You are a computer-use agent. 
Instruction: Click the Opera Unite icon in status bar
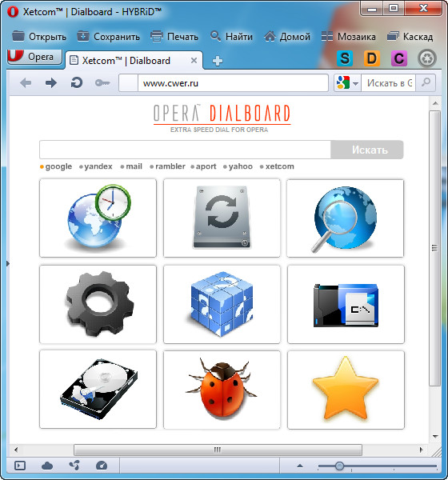click(x=74, y=466)
